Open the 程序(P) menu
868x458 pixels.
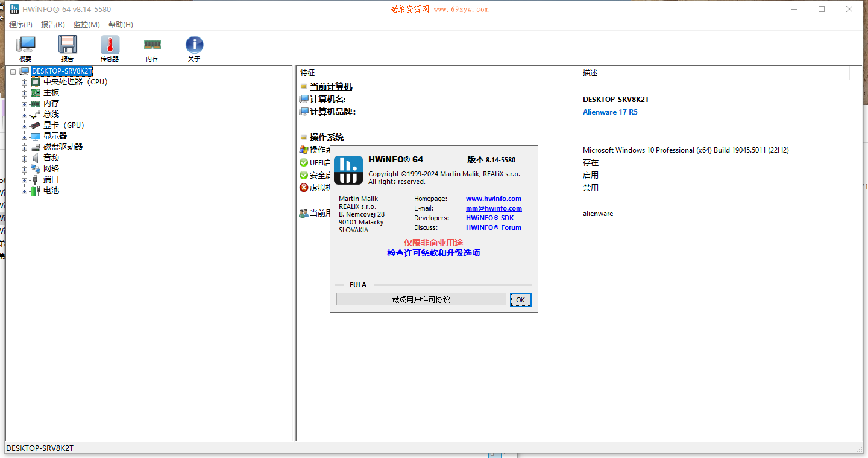click(x=21, y=25)
